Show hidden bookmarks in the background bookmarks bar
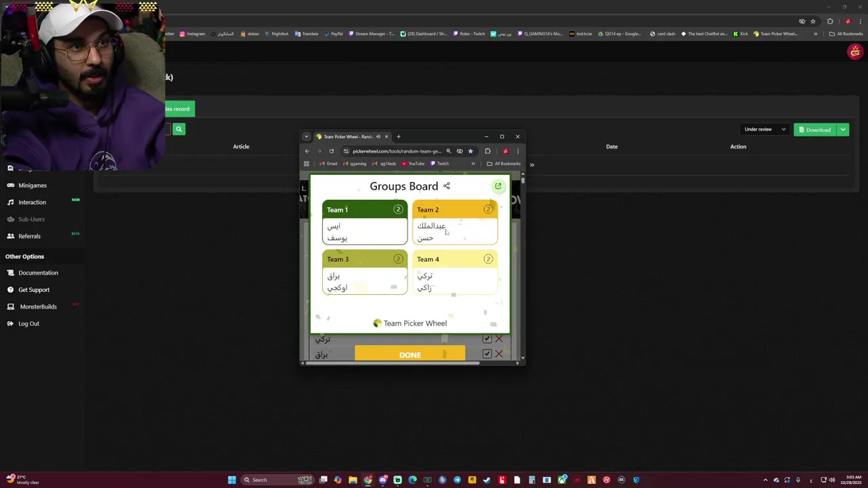 [x=816, y=34]
